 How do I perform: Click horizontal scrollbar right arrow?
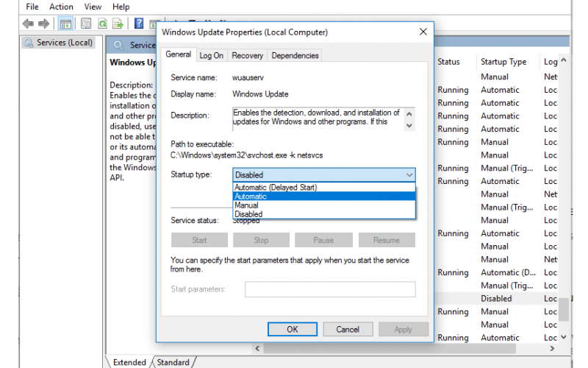[552, 348]
